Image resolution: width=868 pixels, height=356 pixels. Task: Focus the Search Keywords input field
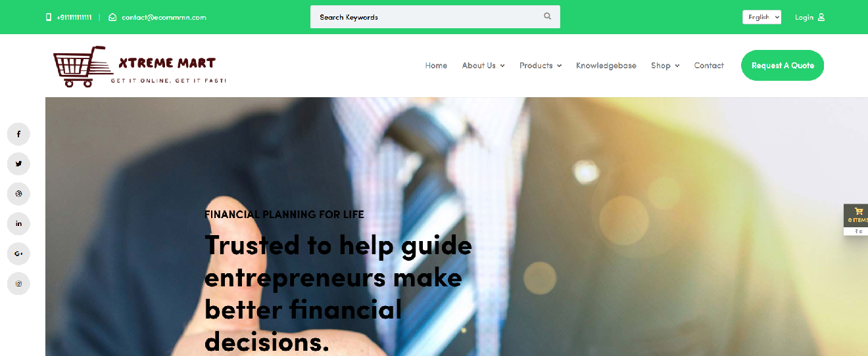point(427,17)
